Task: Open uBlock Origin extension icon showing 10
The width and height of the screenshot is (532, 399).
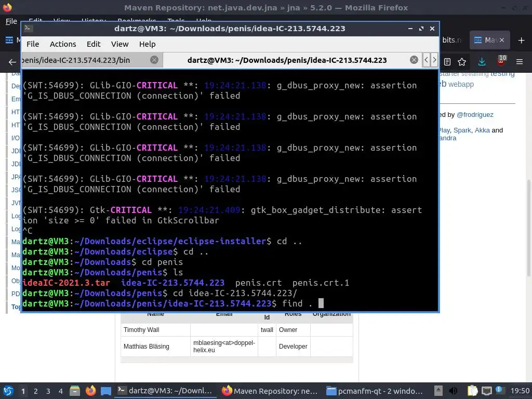Action: click(501, 61)
